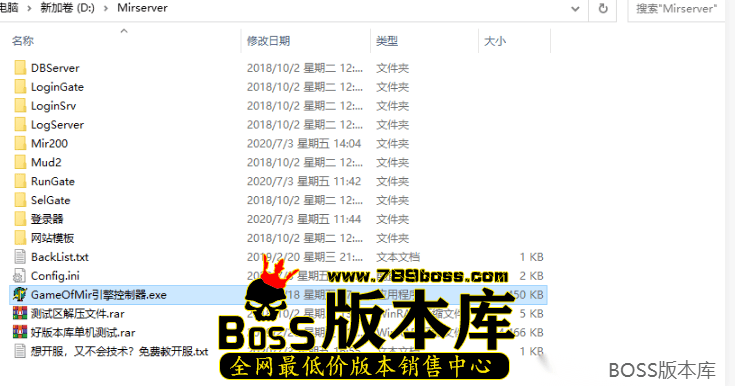Click the 登录器 folder icon
735x386 pixels.
pos(20,219)
